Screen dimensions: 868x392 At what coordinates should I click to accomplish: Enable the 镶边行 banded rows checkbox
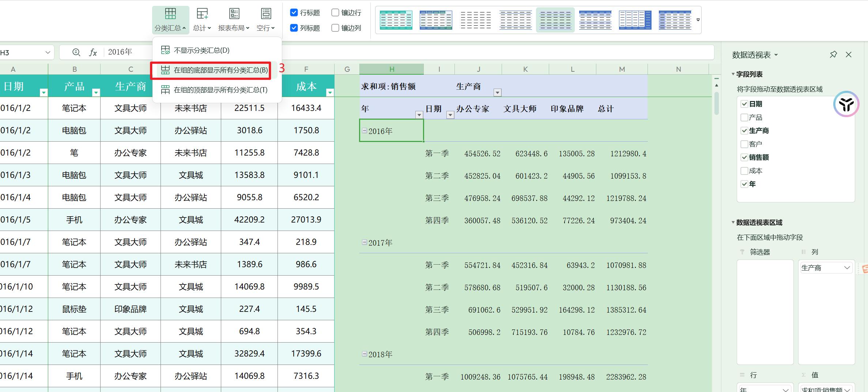(335, 13)
